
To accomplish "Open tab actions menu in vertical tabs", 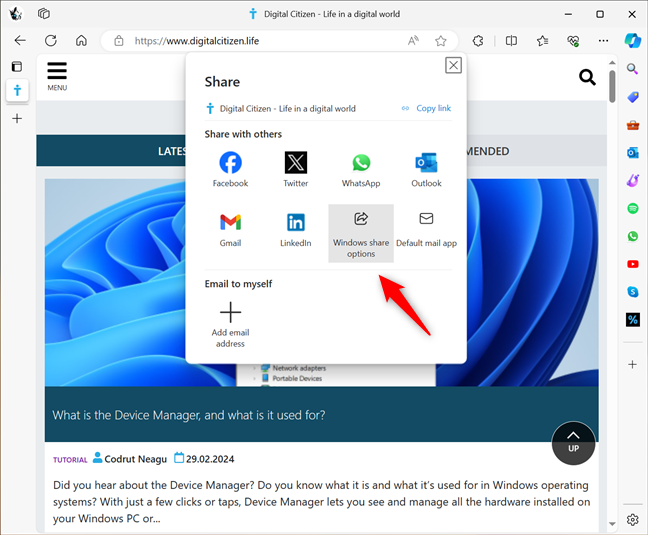I will coord(17,67).
